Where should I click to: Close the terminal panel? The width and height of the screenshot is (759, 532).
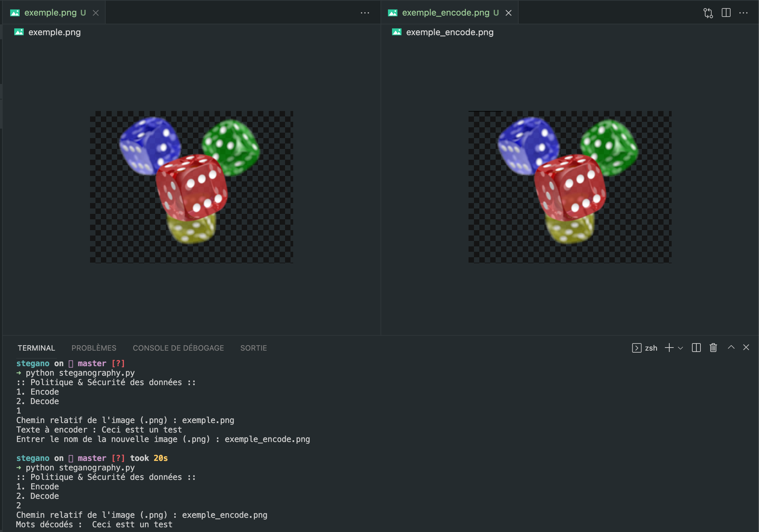[x=746, y=347]
